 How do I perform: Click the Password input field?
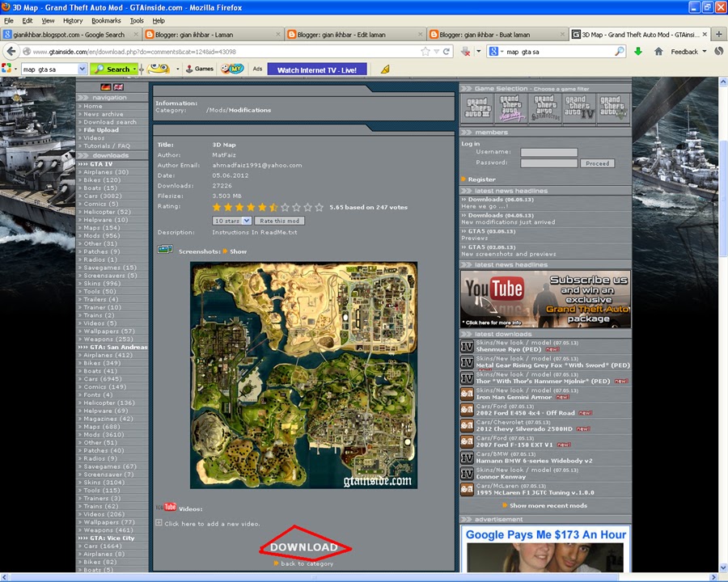(x=548, y=163)
